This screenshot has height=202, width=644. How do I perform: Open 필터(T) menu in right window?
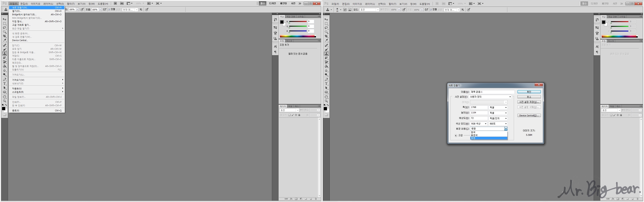tap(392, 4)
